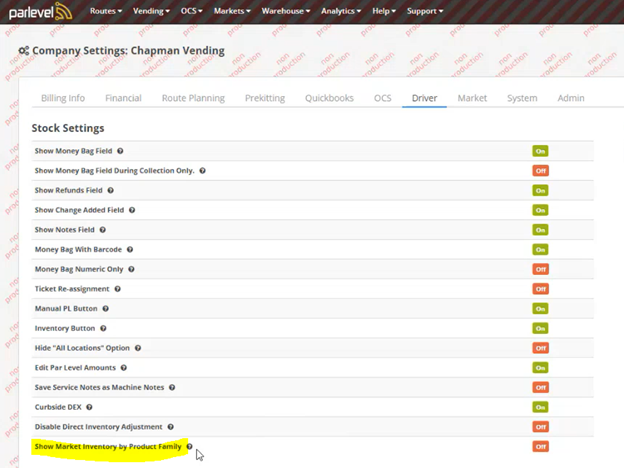Enable Save Service Notes as Machine Notes
624x468 pixels.
(540, 388)
